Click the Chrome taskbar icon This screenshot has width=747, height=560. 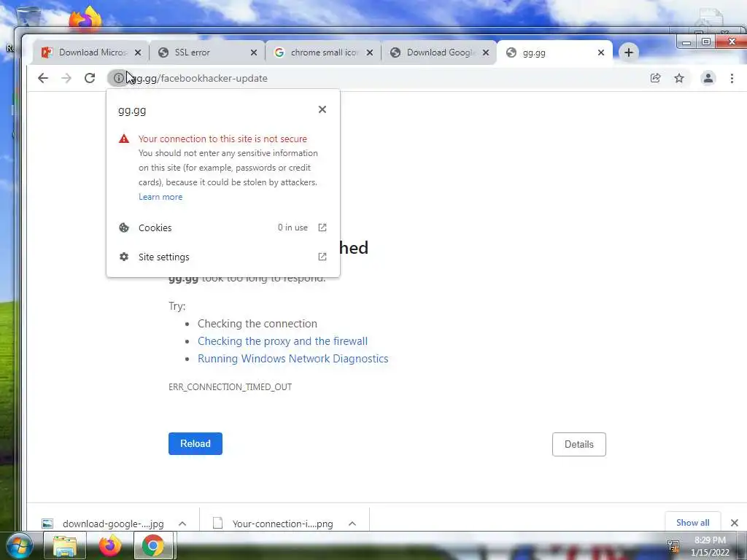(153, 545)
